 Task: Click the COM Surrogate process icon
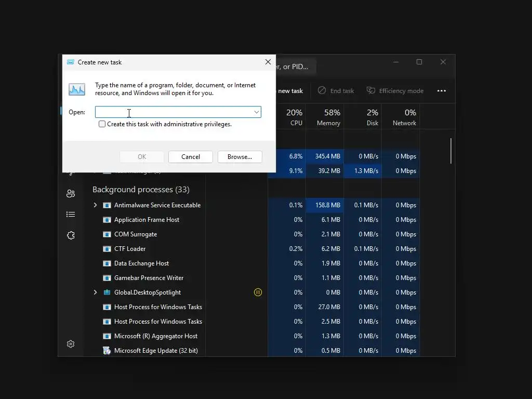[x=107, y=234]
